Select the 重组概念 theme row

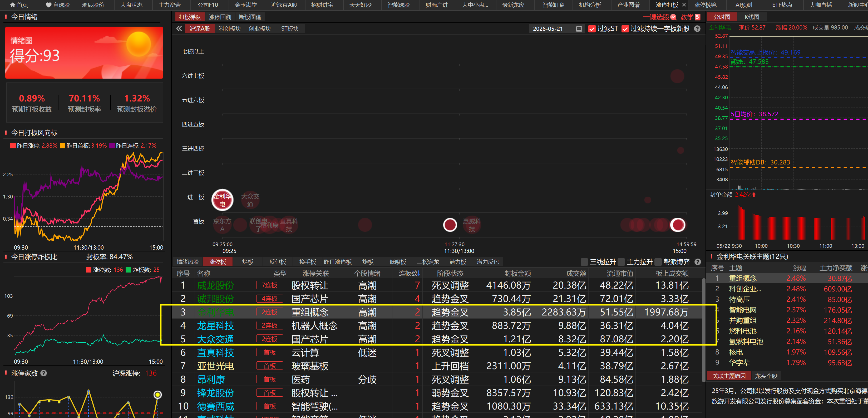click(787, 278)
